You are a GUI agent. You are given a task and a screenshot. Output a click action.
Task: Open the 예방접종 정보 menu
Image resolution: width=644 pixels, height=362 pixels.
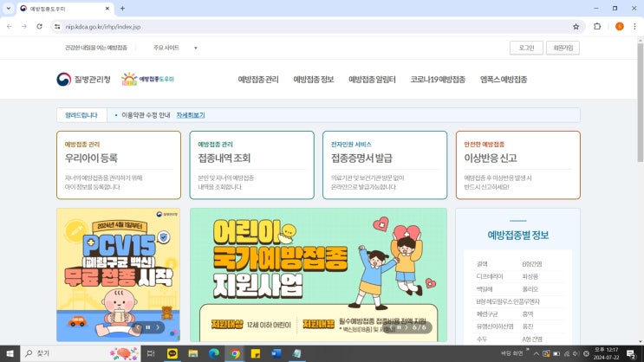314,79
